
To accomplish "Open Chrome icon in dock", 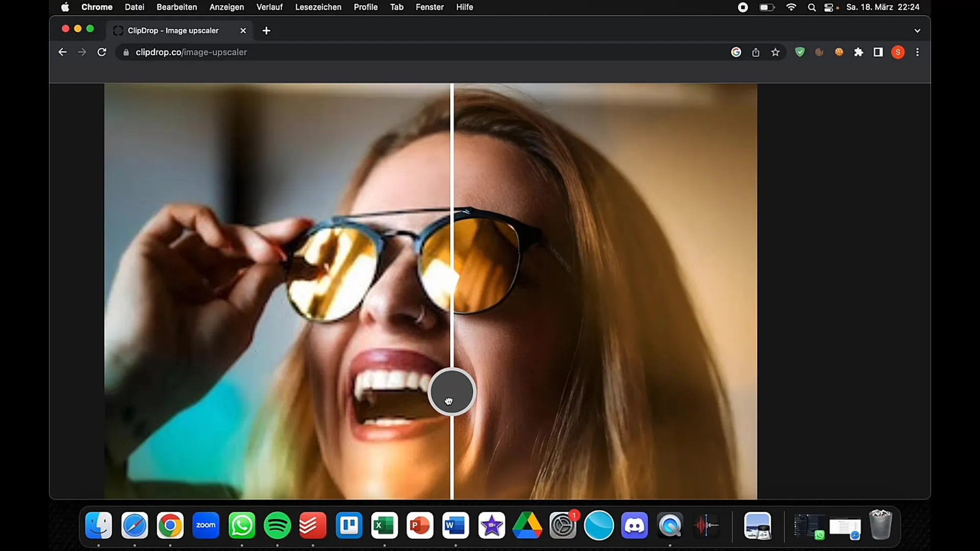I will pos(170,525).
